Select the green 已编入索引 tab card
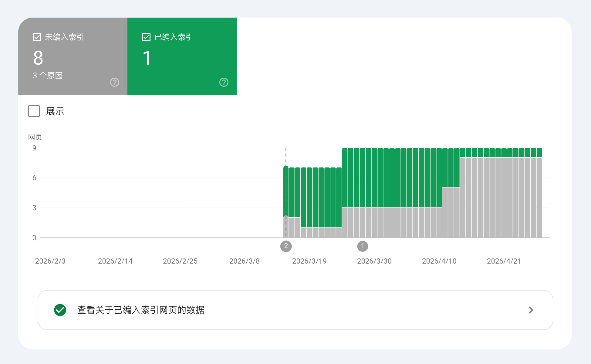591x364 pixels. [x=182, y=56]
